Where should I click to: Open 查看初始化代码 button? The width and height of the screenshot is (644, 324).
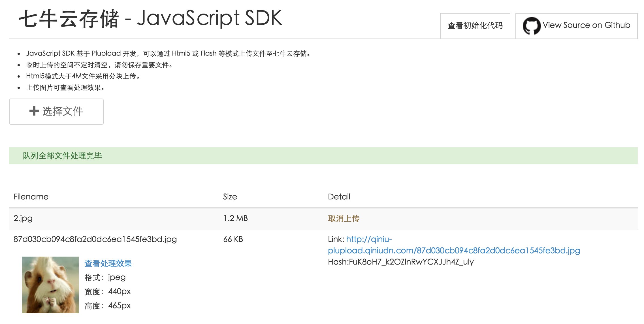click(475, 26)
